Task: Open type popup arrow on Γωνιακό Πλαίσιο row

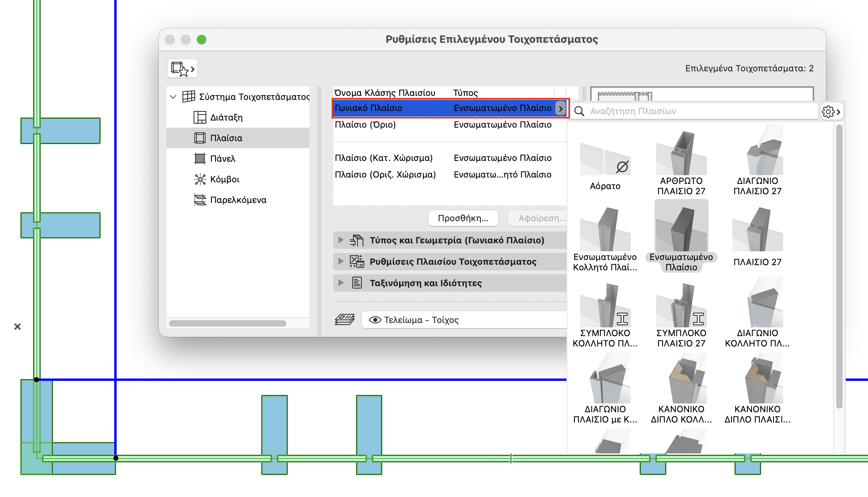Action: [x=560, y=108]
